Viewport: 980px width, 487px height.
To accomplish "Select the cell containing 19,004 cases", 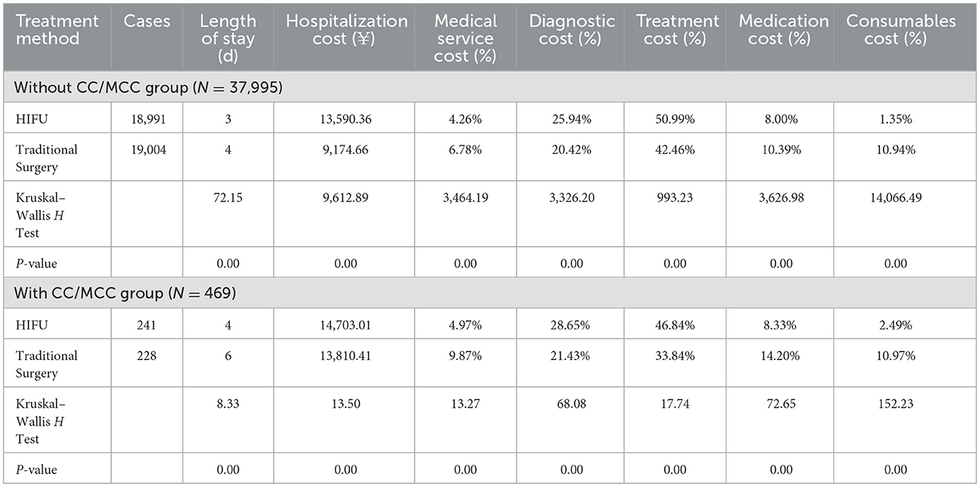I will pyautogui.click(x=147, y=150).
